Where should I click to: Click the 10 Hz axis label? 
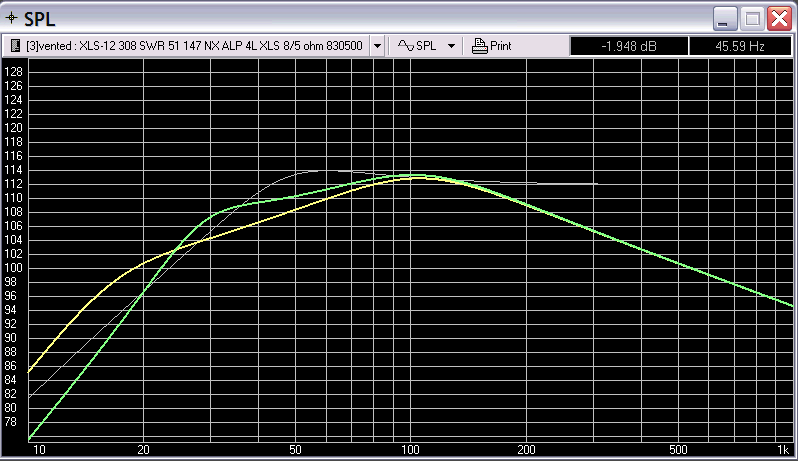coord(39,450)
